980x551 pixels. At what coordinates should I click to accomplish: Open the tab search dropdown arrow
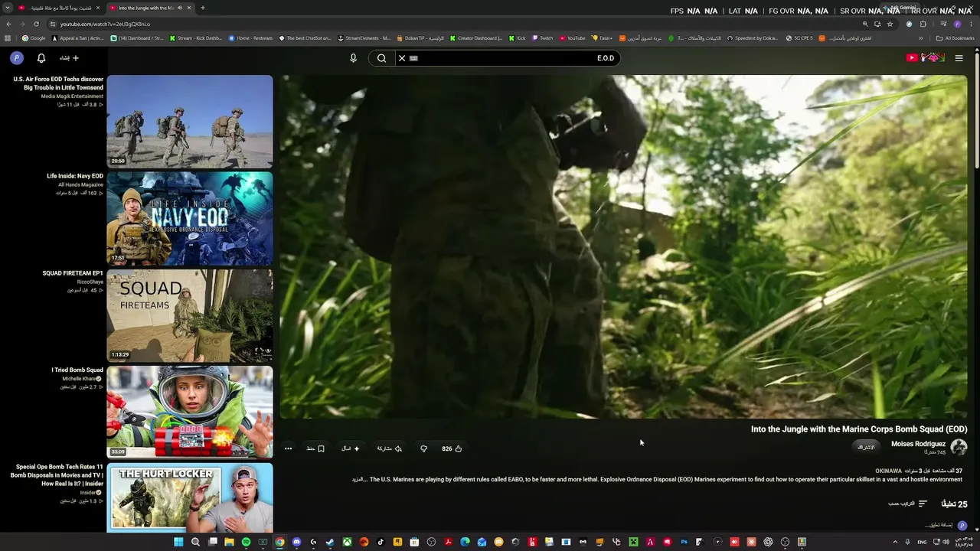click(7, 8)
